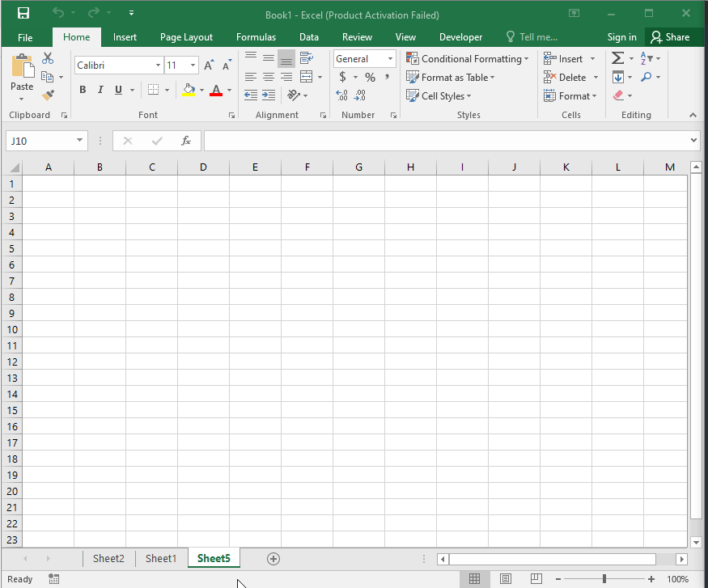Open the Calibri font name dropdown
Screen dimensions: 708x588
pyautogui.click(x=159, y=66)
